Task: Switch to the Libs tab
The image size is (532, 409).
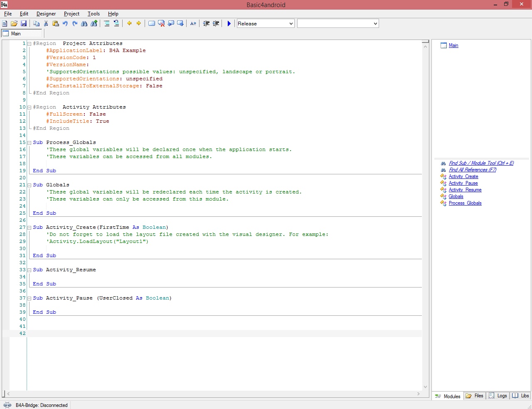Action: click(520, 396)
